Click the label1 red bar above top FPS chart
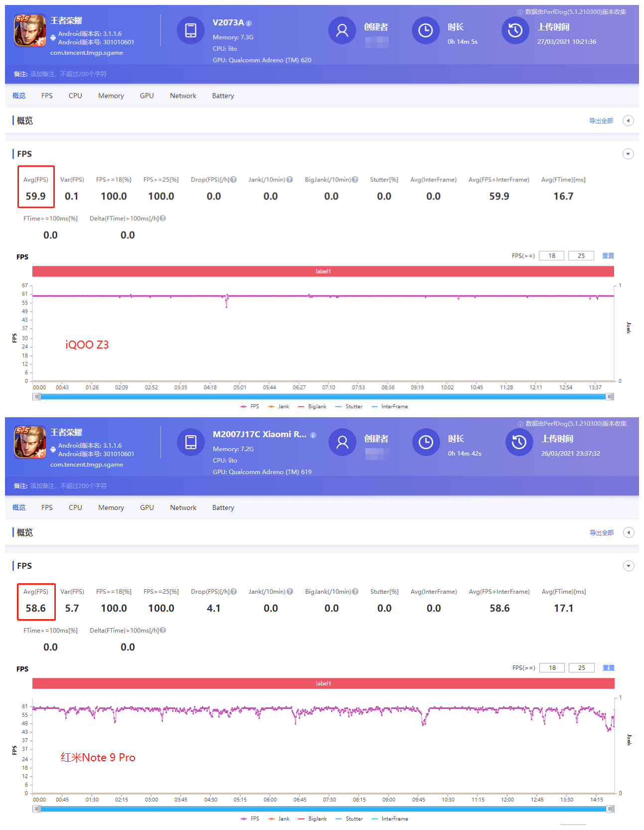 (323, 271)
